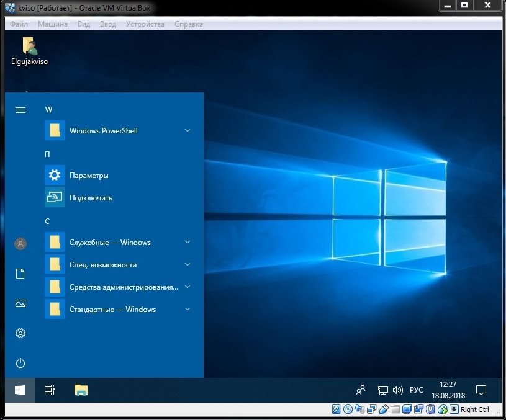Open the Вид menu

[84, 24]
